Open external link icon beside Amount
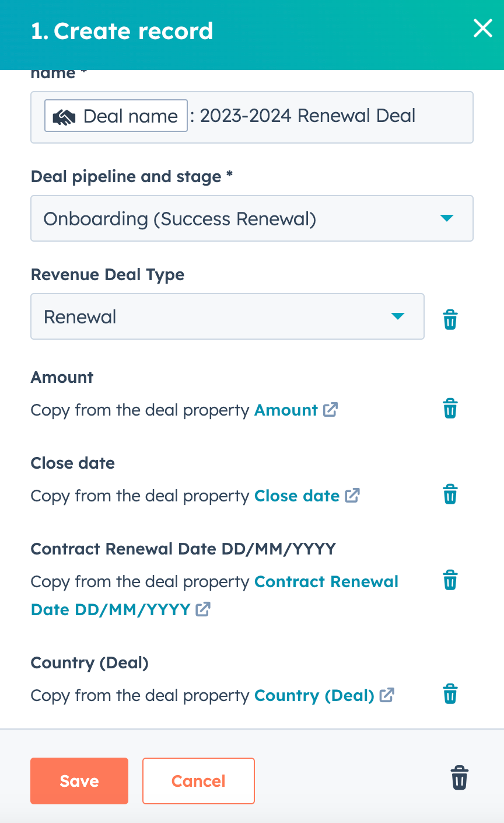The height and width of the screenshot is (823, 504). coord(330,410)
